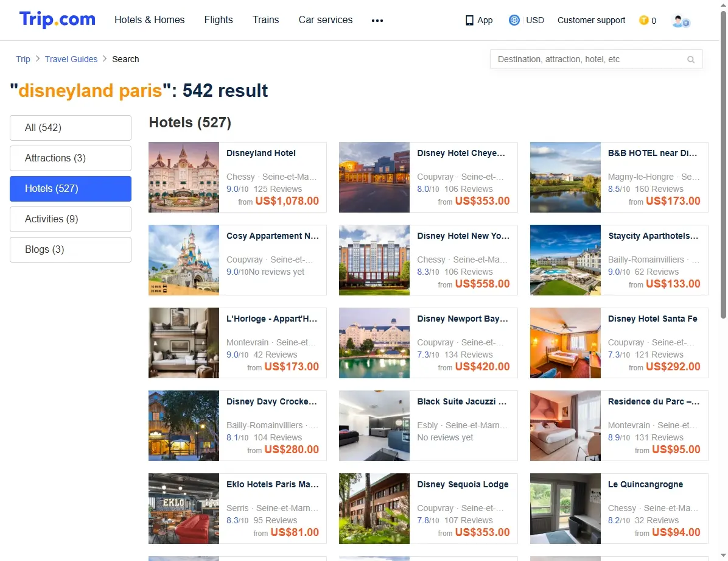
Task: Click Disney Sequoia Lodge title
Action: [463, 484]
